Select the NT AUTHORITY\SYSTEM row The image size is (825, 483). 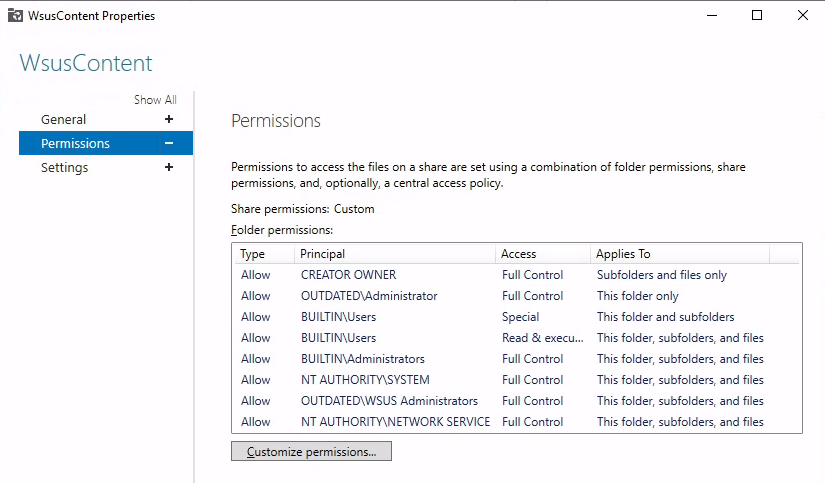[x=517, y=380]
